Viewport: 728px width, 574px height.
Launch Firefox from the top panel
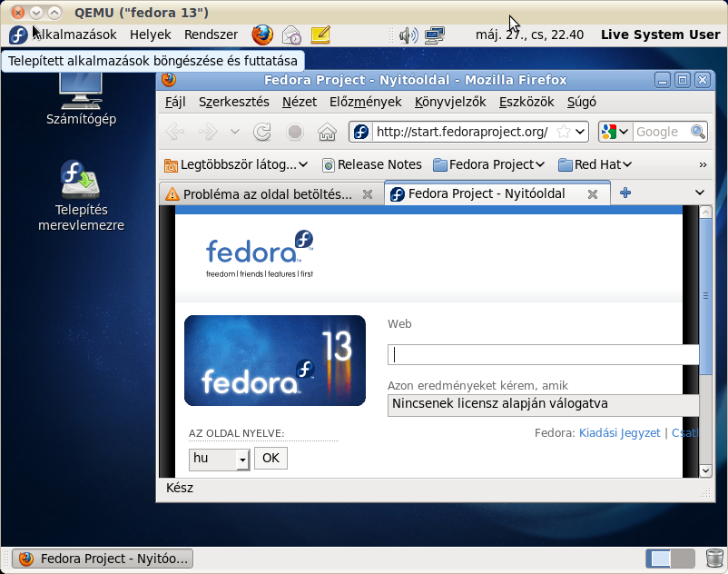(x=262, y=35)
